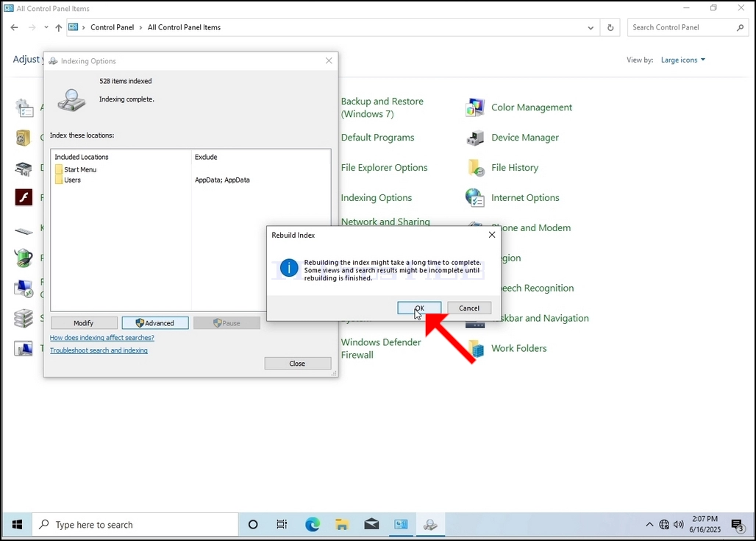
Task: Switch to Indexing Options taskbar icon
Action: click(x=430, y=525)
